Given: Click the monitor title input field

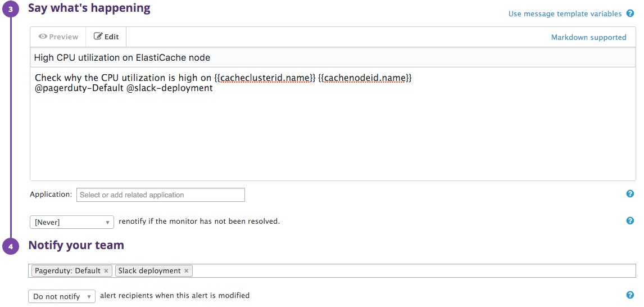Looking at the screenshot, I should pyautogui.click(x=333, y=57).
